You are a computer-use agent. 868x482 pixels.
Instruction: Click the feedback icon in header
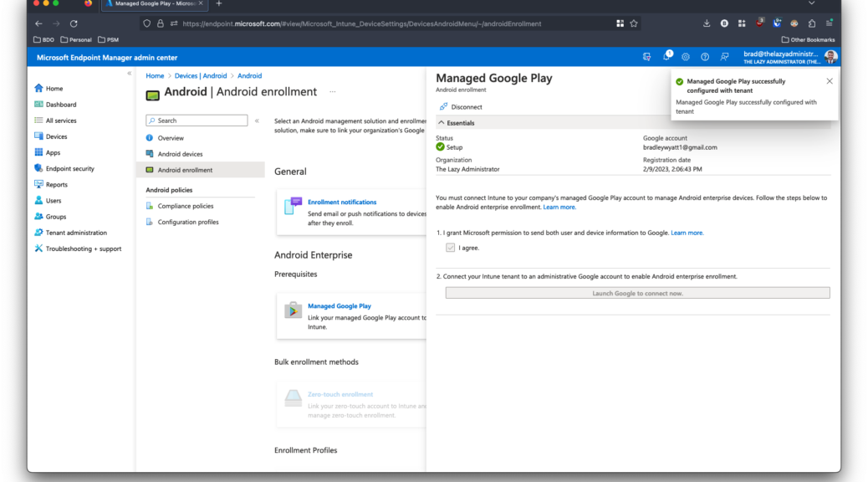click(x=724, y=57)
